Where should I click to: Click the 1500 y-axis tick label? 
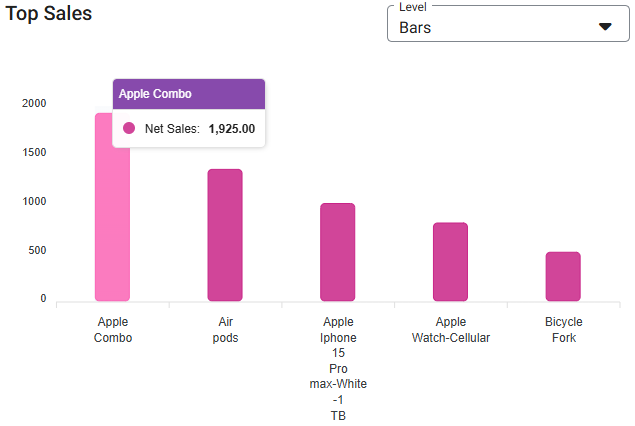[35, 153]
